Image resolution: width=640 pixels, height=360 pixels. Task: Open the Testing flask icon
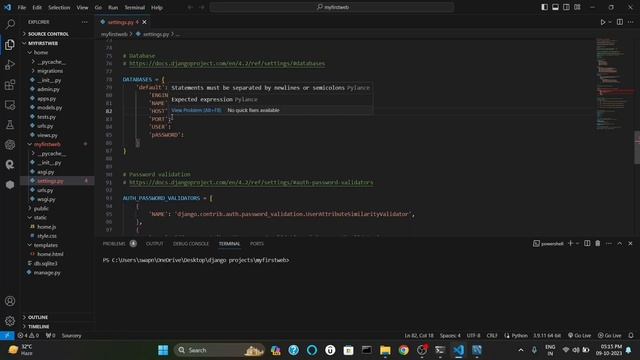(10, 124)
